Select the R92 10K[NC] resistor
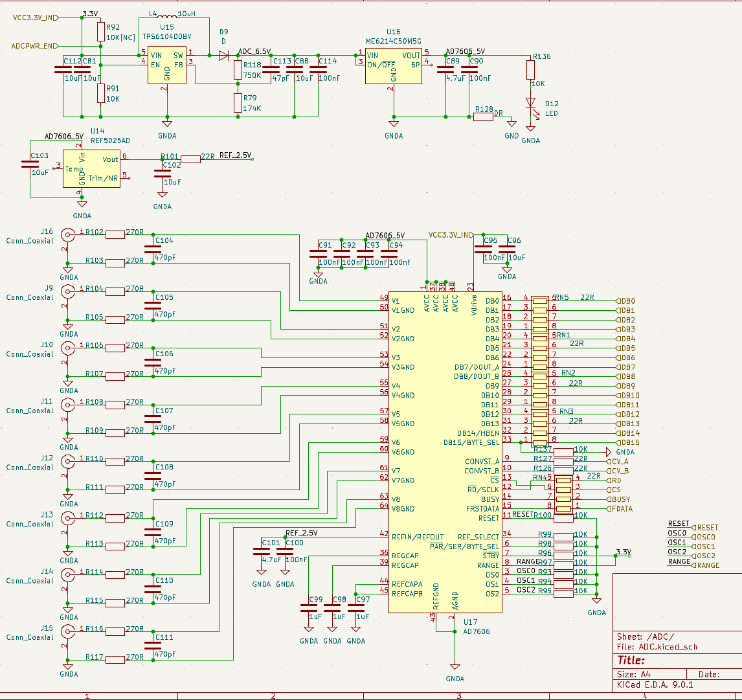 (x=100, y=32)
